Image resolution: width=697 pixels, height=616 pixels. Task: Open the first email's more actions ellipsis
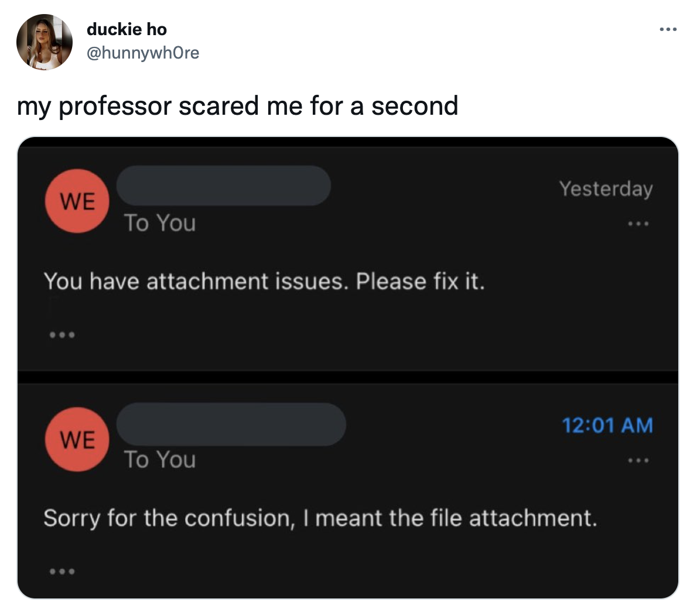(638, 223)
